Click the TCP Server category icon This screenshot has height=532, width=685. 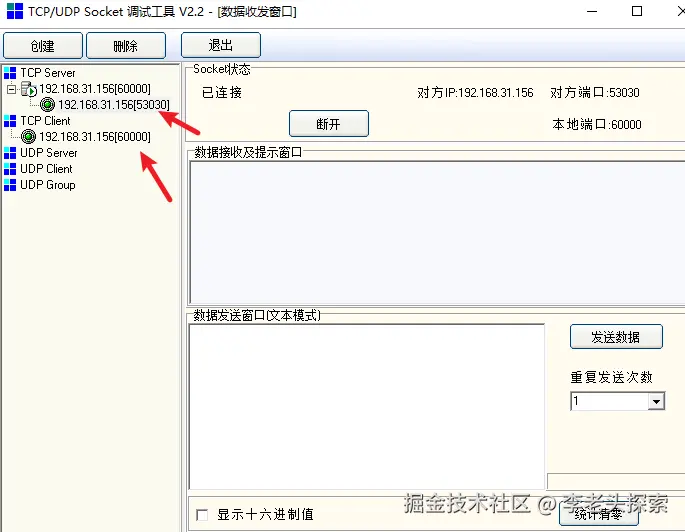[10, 73]
